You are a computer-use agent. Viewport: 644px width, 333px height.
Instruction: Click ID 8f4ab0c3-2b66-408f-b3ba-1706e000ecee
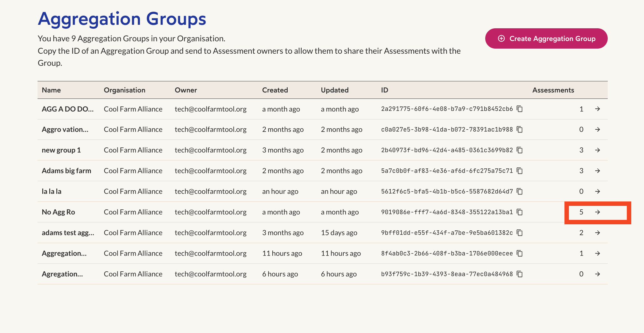click(447, 253)
